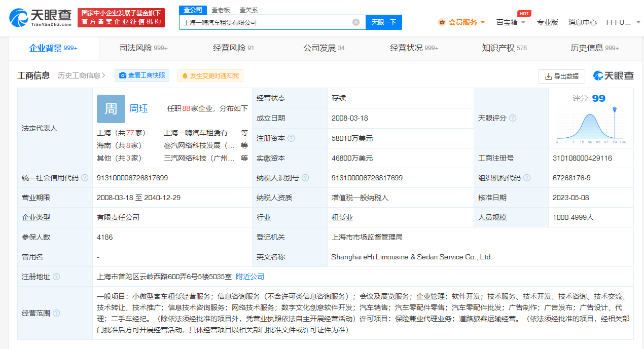The height and width of the screenshot is (349, 644).
Task: Switch to the 司法风险 tab
Action: click(x=144, y=48)
